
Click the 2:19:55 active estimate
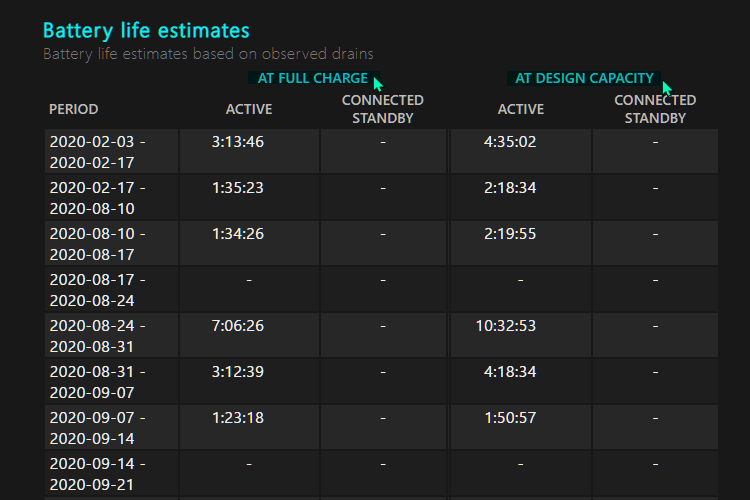pos(510,233)
